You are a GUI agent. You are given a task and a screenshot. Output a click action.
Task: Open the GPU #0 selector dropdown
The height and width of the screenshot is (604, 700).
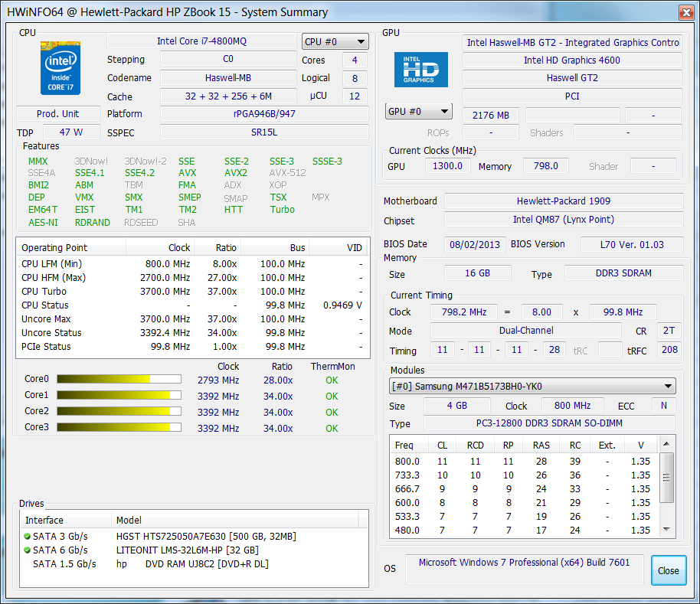click(419, 112)
